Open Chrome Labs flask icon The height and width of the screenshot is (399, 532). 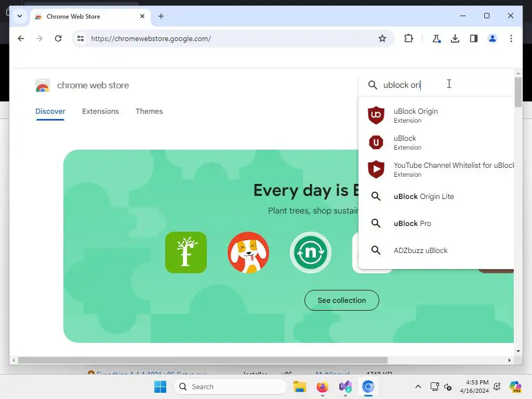click(x=436, y=38)
